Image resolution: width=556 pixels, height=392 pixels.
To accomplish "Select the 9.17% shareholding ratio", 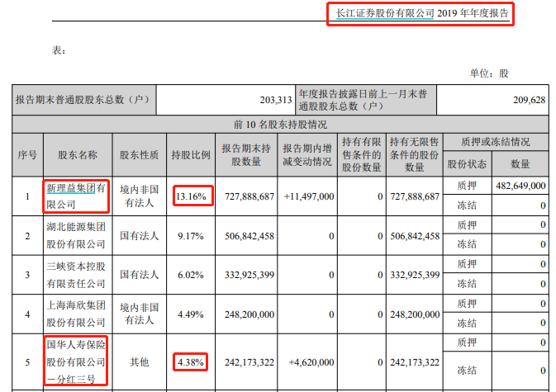I will click(x=191, y=236).
